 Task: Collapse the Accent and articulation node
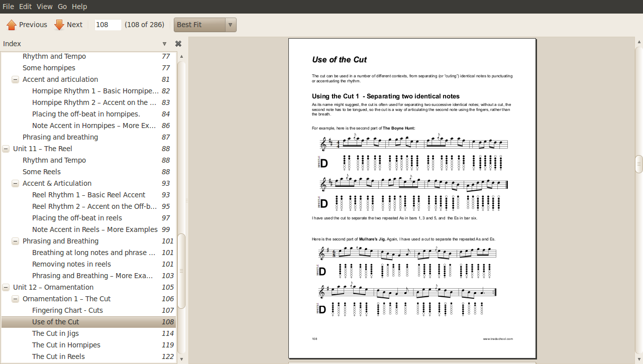(x=15, y=79)
